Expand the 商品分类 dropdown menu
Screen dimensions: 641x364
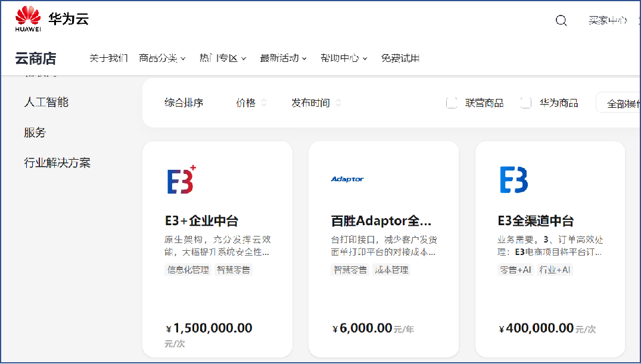pyautogui.click(x=162, y=58)
